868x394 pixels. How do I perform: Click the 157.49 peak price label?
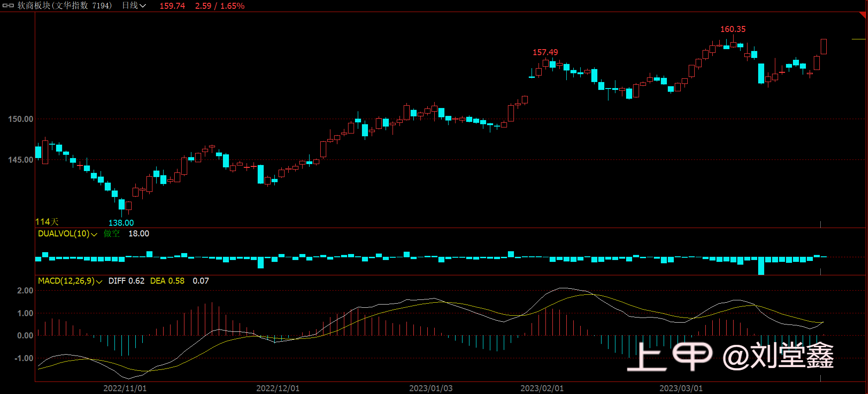click(545, 52)
